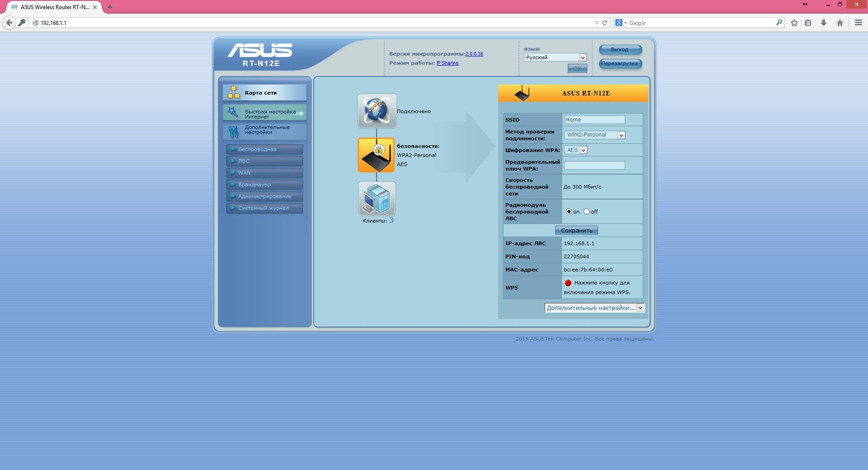Expand the additional settings dropdown
The image size is (868, 470).
tap(594, 308)
